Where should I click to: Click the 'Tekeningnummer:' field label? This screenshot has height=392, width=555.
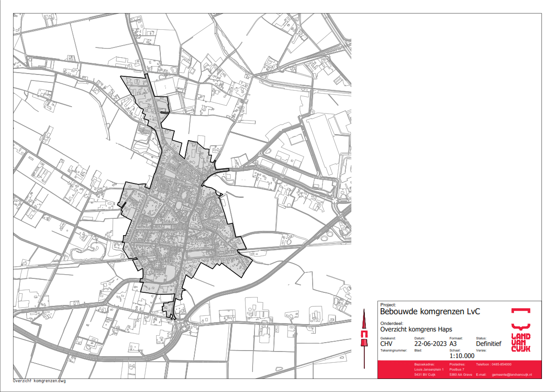click(x=394, y=350)
